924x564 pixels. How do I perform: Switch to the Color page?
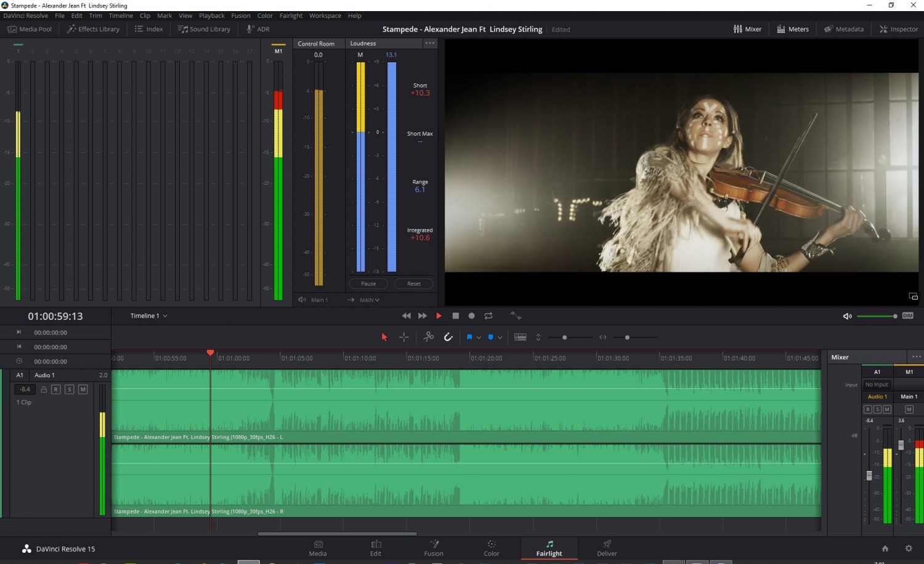tap(492, 548)
